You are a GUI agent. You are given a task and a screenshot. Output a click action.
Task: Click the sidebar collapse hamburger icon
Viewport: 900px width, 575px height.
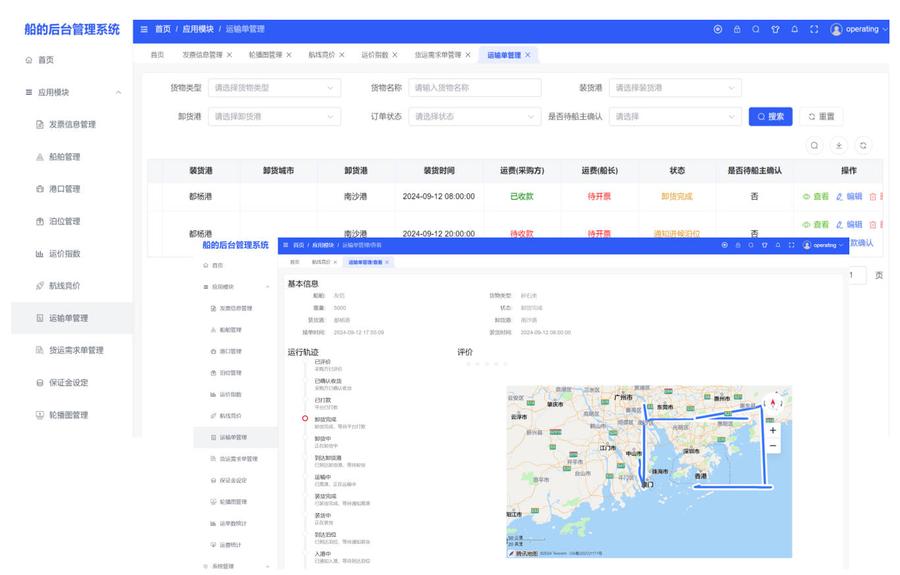pyautogui.click(x=145, y=29)
